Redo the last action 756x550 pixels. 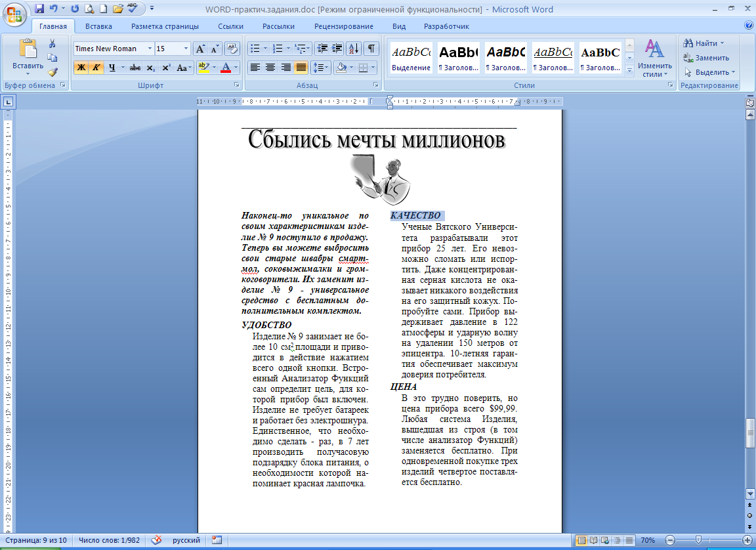(x=75, y=9)
